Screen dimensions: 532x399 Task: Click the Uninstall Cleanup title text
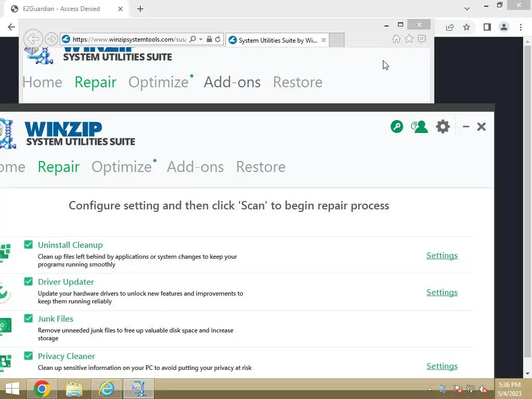[70, 245]
